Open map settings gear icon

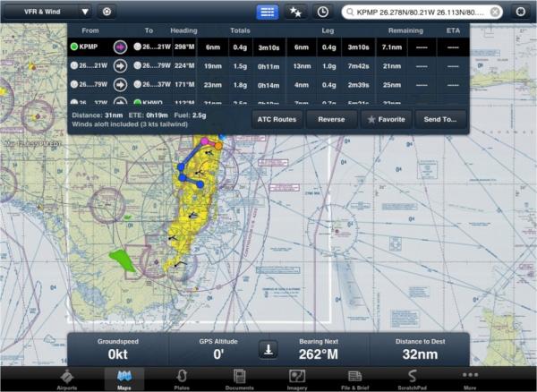click(x=107, y=12)
